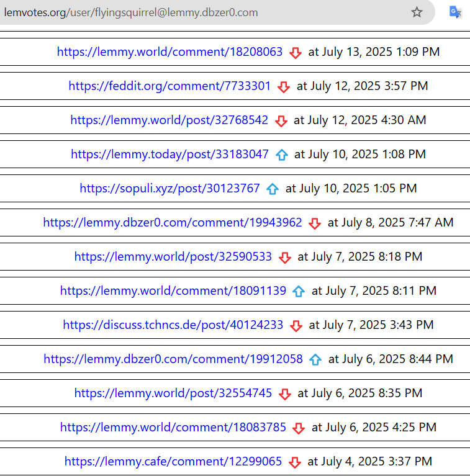Click timestamp 'at July 13, 2025 1:09 PM'
470x476 pixels.
click(374, 52)
